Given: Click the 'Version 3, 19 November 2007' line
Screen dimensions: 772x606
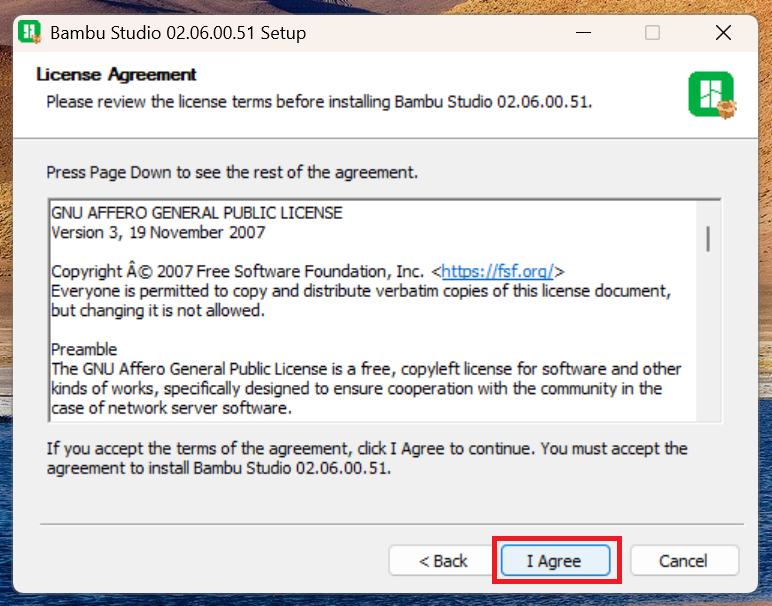Looking at the screenshot, I should point(158,232).
